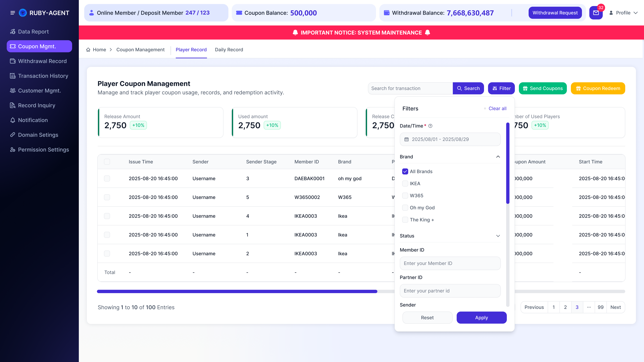Click the horizontal table scrollbar
Image resolution: width=644 pixels, height=362 pixels.
click(x=237, y=291)
